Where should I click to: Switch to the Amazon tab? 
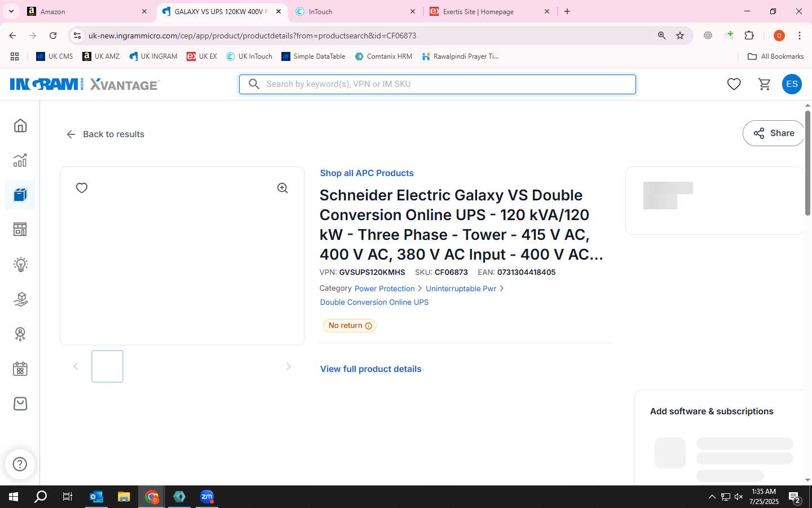(x=87, y=11)
